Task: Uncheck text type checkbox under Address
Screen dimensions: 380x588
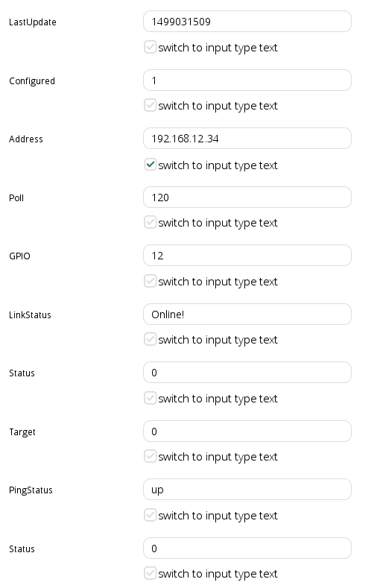Action: [x=151, y=165]
